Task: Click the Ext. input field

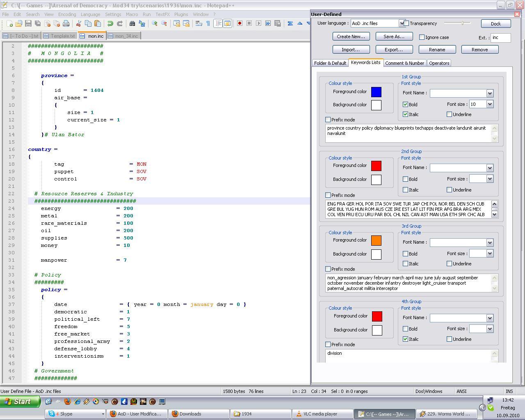Action: point(501,38)
